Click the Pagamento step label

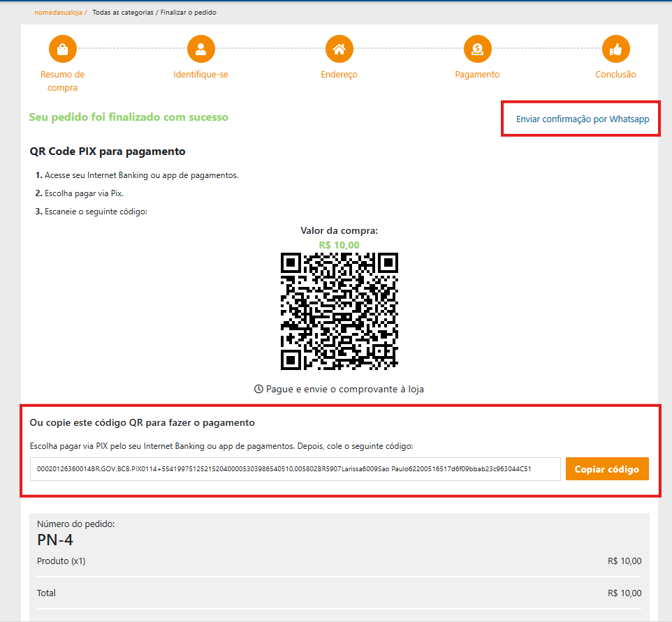tap(477, 75)
